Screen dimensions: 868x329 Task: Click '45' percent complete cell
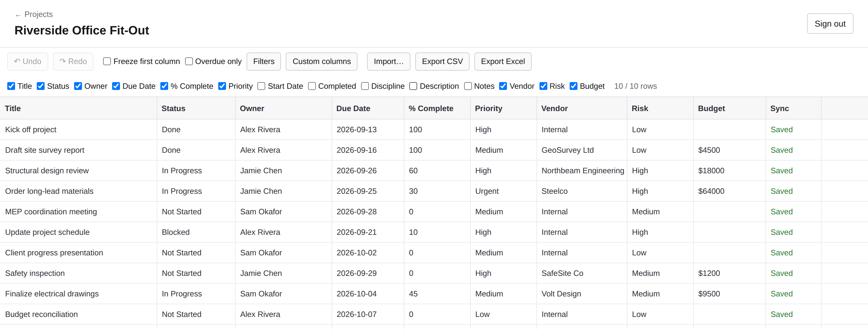437,294
